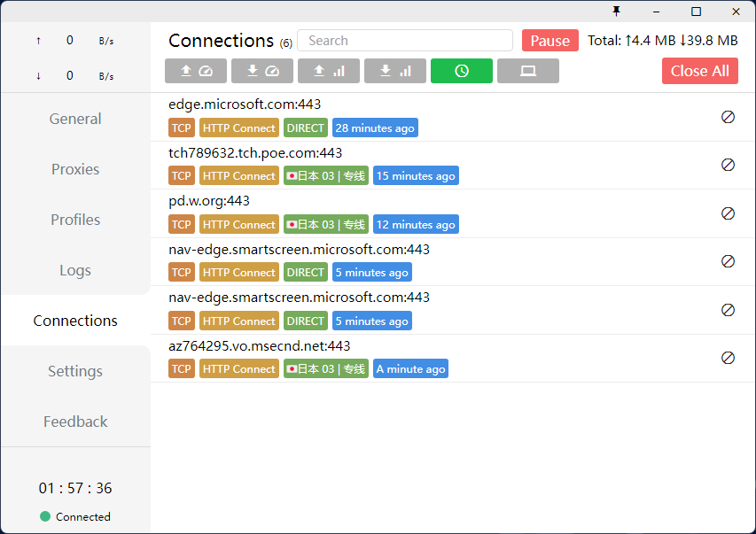The width and height of the screenshot is (756, 534).
Task: Switch to the Proxies tab
Action: point(75,169)
